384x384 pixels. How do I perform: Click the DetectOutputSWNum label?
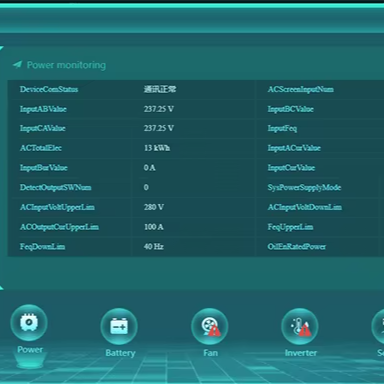56,187
